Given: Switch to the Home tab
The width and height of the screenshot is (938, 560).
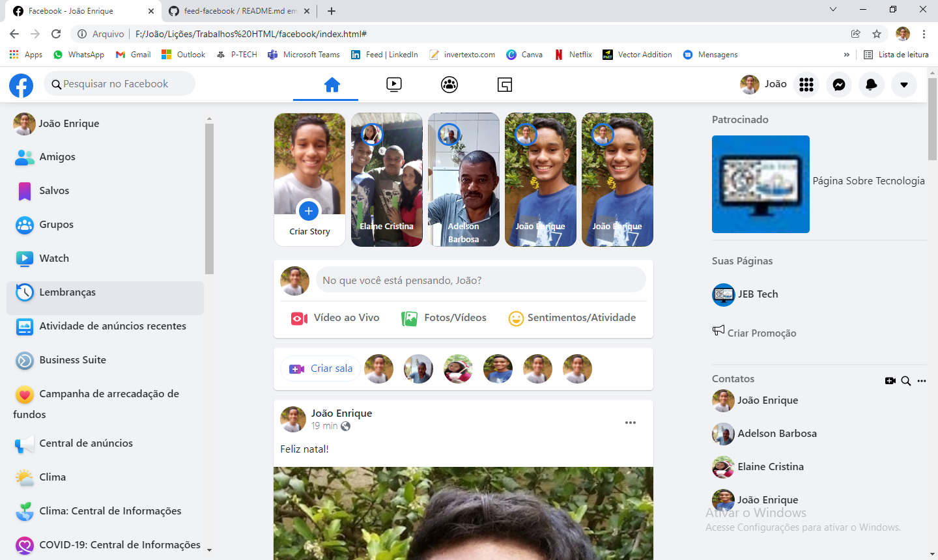Looking at the screenshot, I should [x=332, y=85].
